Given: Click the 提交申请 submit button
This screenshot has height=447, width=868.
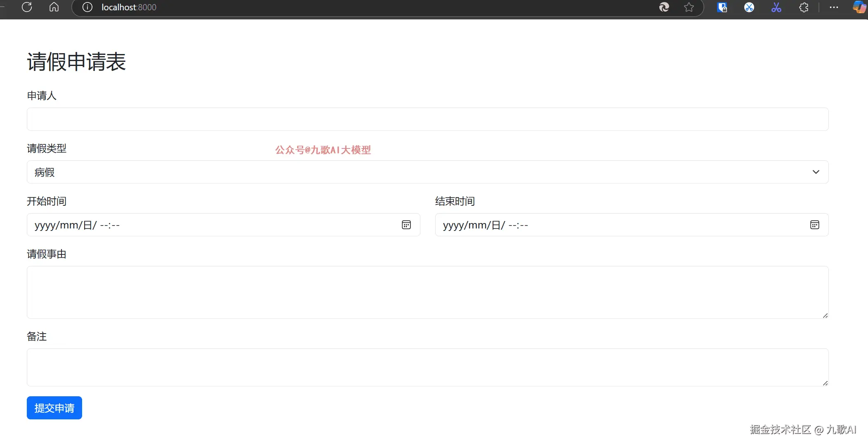Looking at the screenshot, I should tap(54, 408).
